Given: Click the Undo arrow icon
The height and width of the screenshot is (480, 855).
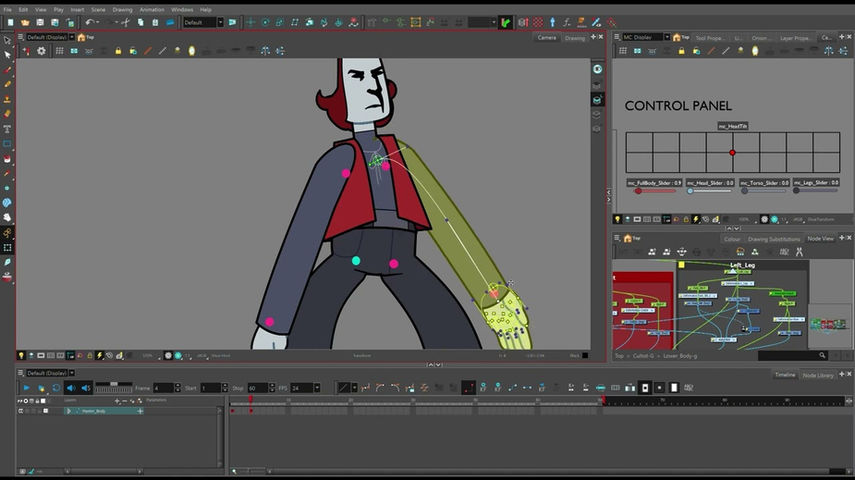Looking at the screenshot, I should coord(89,22).
